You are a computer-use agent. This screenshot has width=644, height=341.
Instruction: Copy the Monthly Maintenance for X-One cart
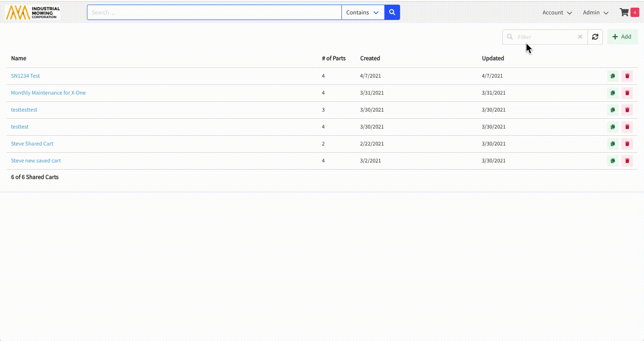(x=613, y=93)
